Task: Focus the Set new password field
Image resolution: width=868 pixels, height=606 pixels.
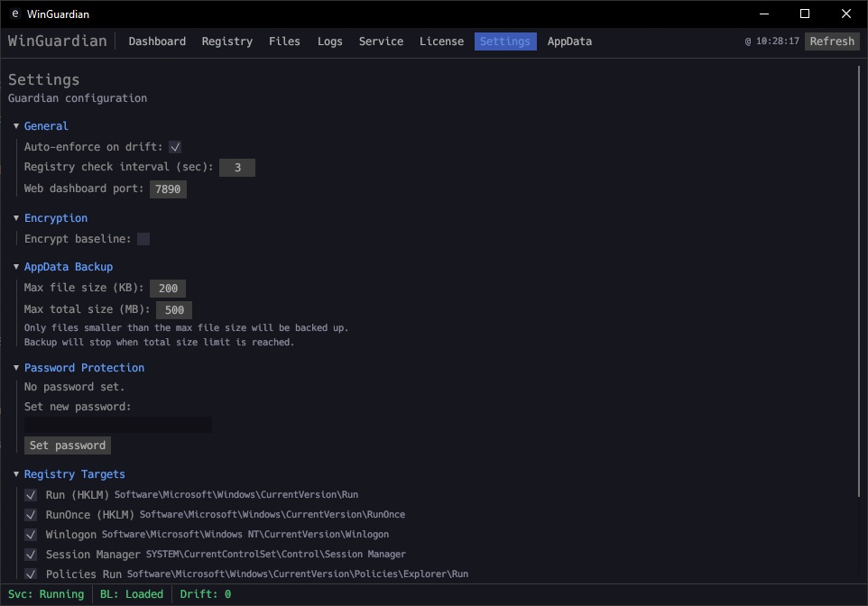Action: pyautogui.click(x=118, y=425)
